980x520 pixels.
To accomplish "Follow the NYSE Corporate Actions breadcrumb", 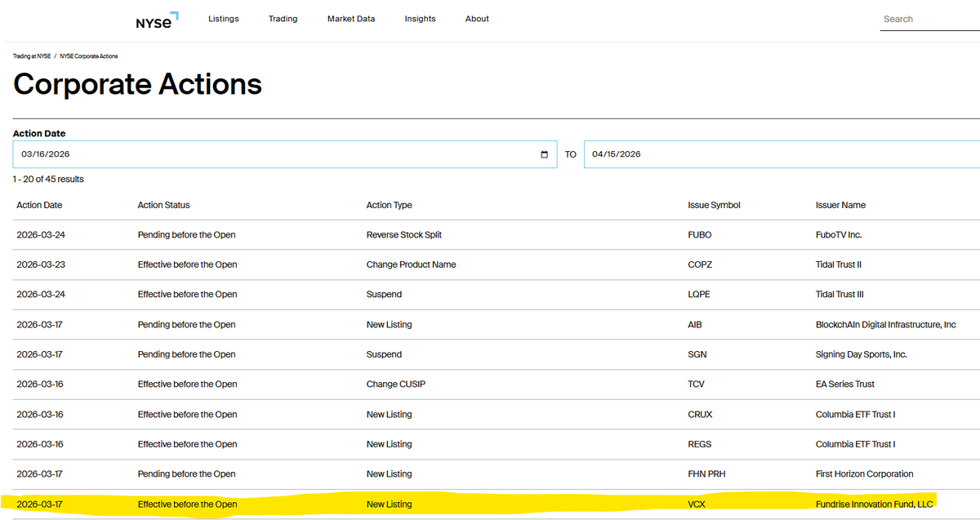I will (x=88, y=56).
